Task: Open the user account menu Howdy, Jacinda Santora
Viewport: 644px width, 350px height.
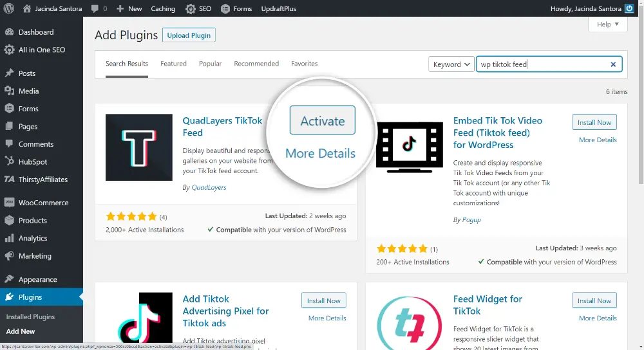Action: click(x=587, y=8)
